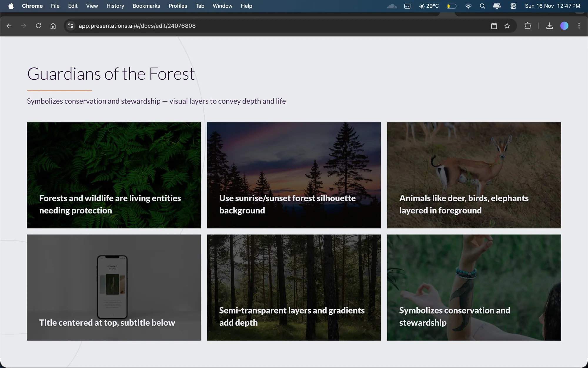This screenshot has height=368, width=588.
Task: Open Control Center in menu bar
Action: [x=513, y=6]
